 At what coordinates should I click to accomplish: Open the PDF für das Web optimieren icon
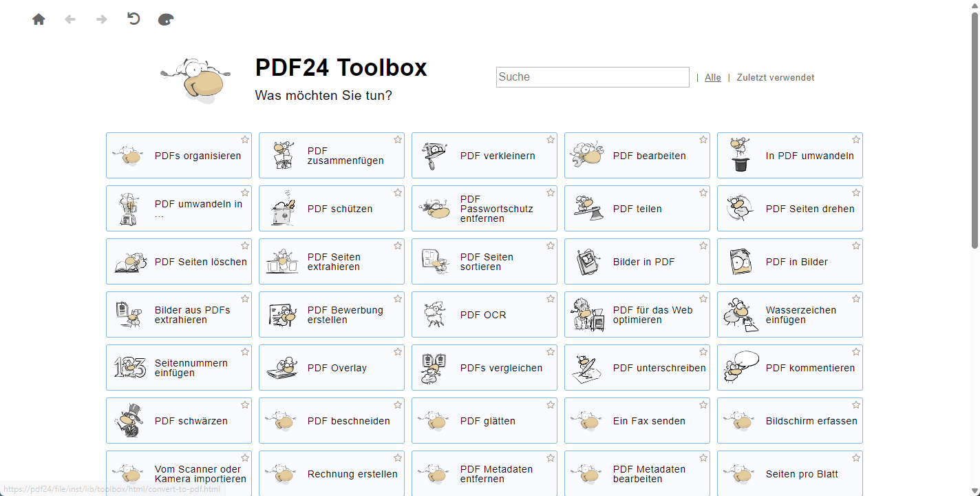pos(586,315)
